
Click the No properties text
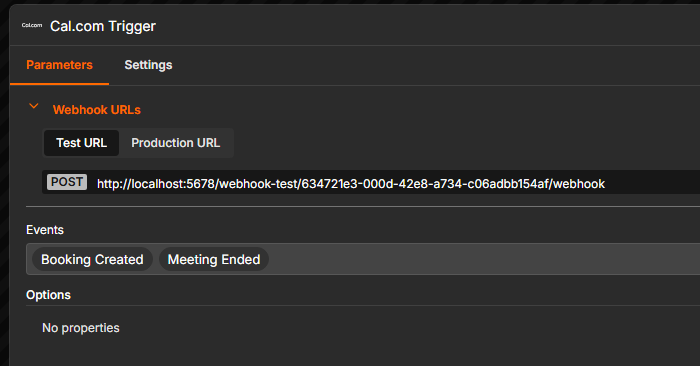pos(81,328)
